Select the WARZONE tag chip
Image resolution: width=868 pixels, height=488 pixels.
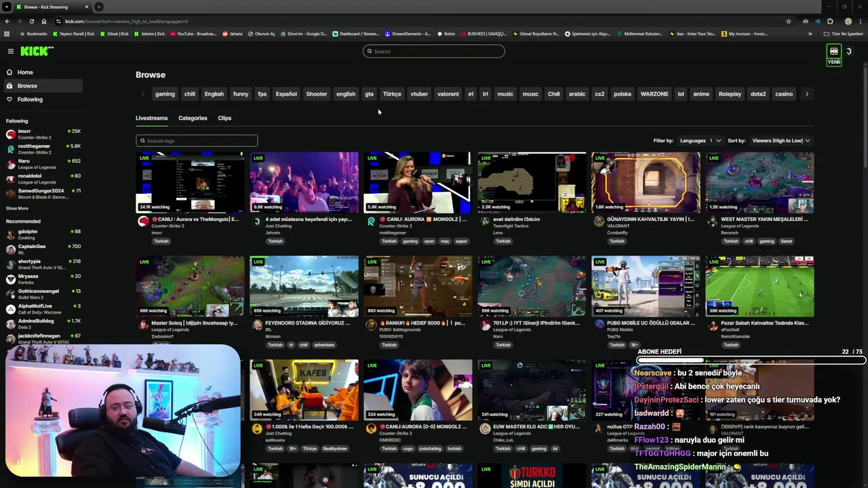click(654, 94)
